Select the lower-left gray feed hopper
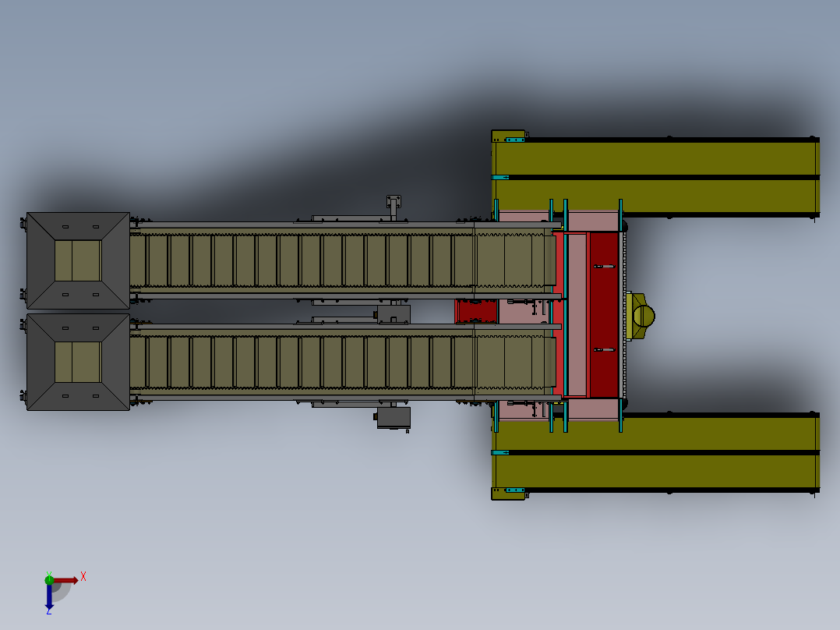The image size is (840, 630). click(78, 362)
